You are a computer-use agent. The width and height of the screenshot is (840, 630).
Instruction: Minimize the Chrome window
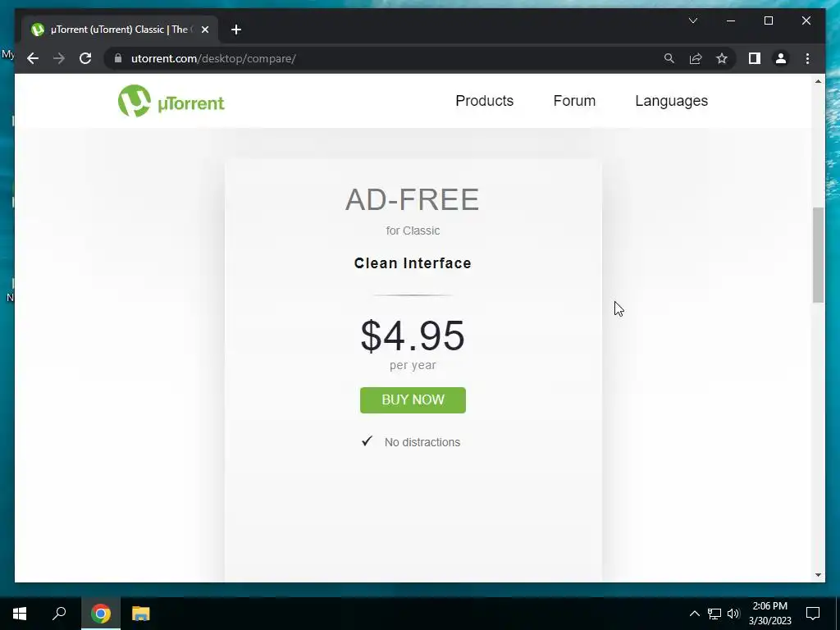(x=731, y=21)
